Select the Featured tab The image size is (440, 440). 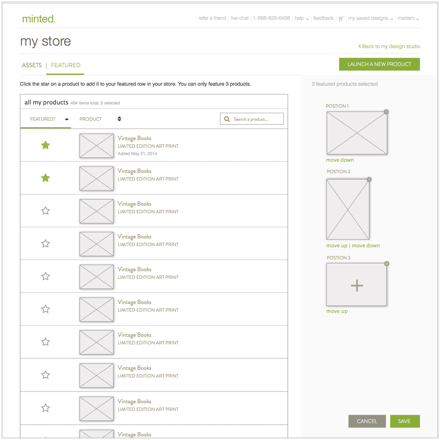pyautogui.click(x=66, y=65)
